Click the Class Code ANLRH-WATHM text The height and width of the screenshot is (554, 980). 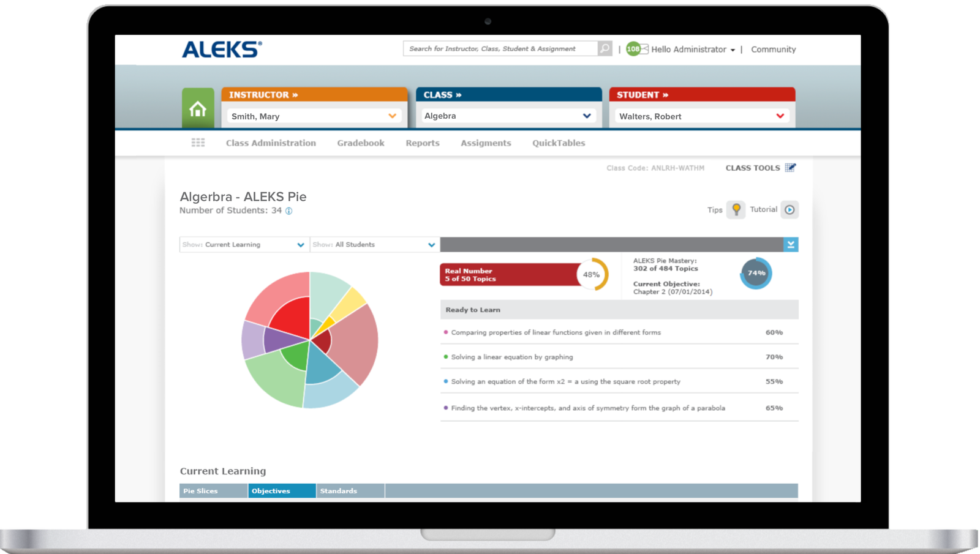tap(655, 168)
